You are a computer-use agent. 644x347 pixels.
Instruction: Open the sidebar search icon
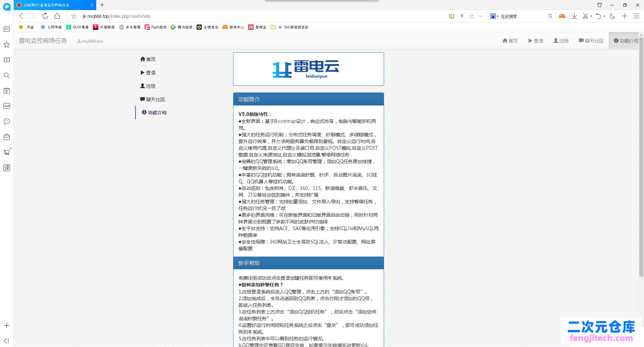pos(7,75)
